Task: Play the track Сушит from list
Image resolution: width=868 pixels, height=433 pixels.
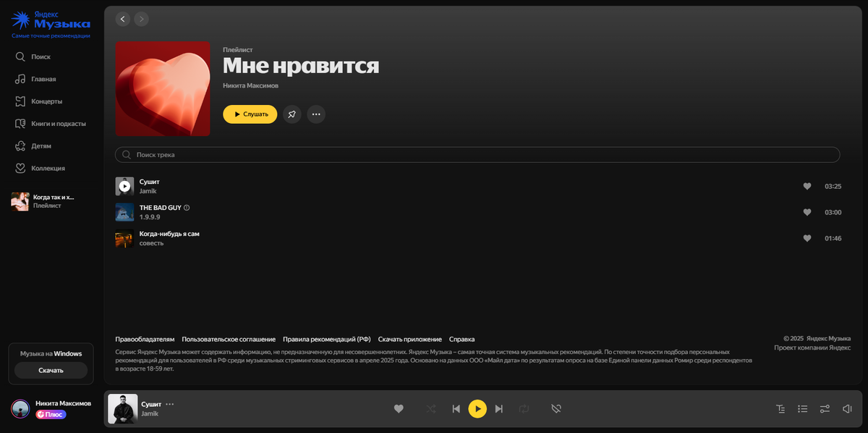Action: [124, 186]
